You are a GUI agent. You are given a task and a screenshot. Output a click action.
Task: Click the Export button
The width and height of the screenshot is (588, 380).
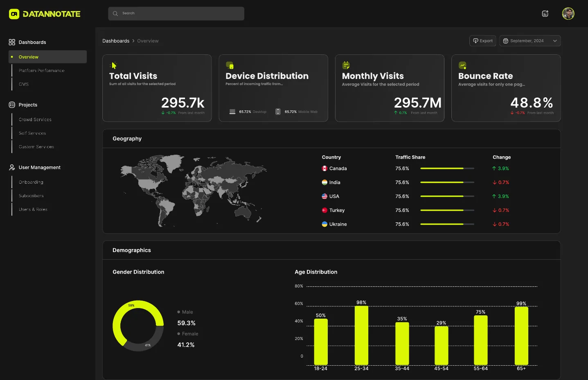click(483, 41)
